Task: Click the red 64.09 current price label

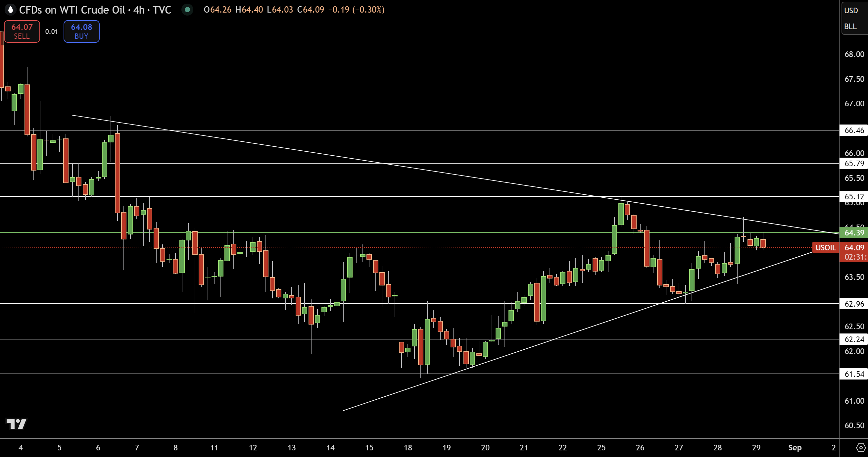Action: point(854,248)
